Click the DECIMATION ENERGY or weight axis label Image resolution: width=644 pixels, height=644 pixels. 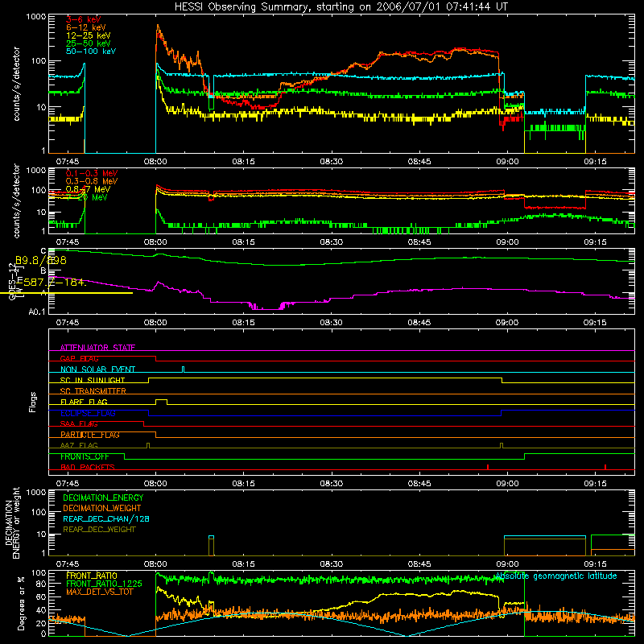click(12, 522)
